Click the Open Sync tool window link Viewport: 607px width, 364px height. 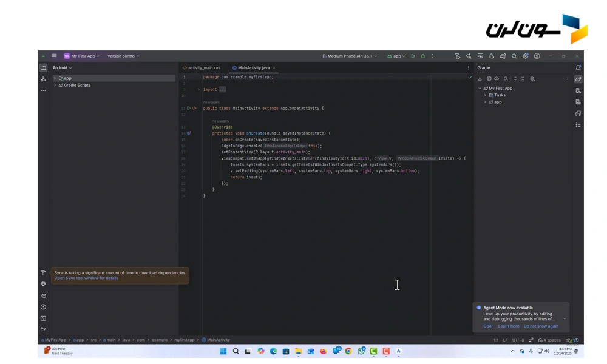pos(86,278)
